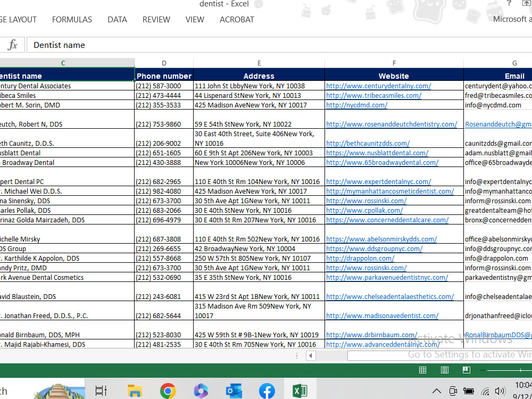532x399 pixels.
Task: Click the formula bar showing Dentist name
Action: (279, 45)
